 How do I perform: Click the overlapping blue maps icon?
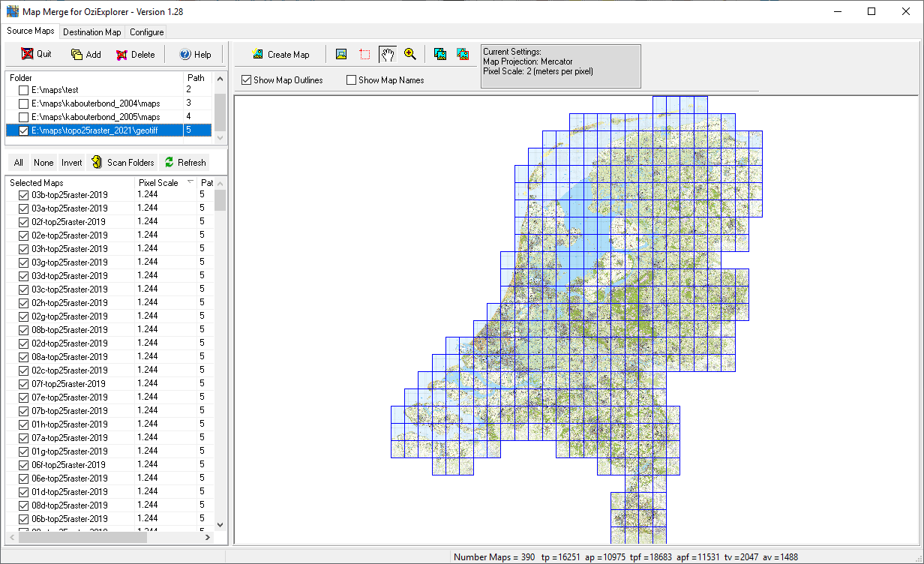pyautogui.click(x=440, y=54)
